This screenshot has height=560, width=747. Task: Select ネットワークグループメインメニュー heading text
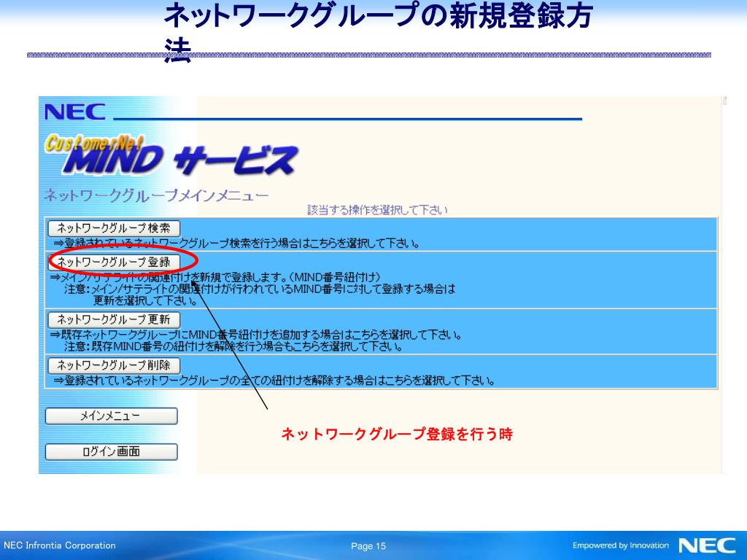[x=156, y=195]
